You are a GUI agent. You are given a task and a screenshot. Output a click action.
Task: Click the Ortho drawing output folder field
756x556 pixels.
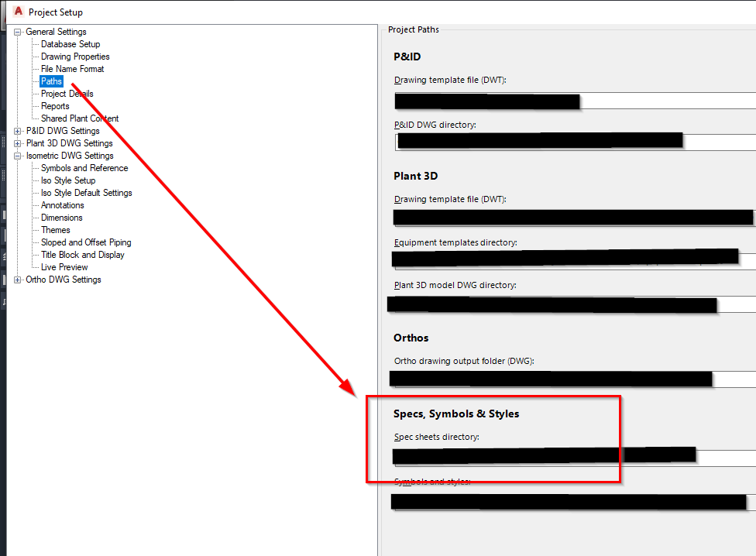coord(542,379)
